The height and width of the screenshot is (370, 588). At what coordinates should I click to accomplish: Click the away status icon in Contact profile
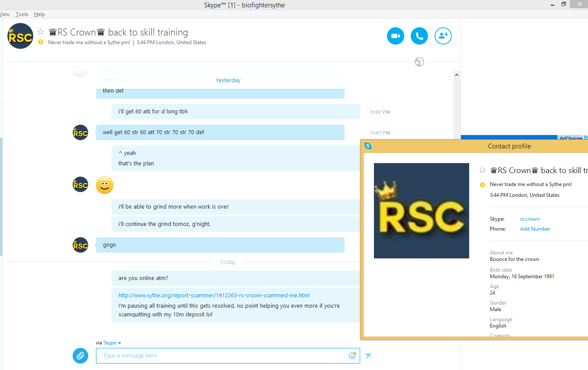[483, 185]
